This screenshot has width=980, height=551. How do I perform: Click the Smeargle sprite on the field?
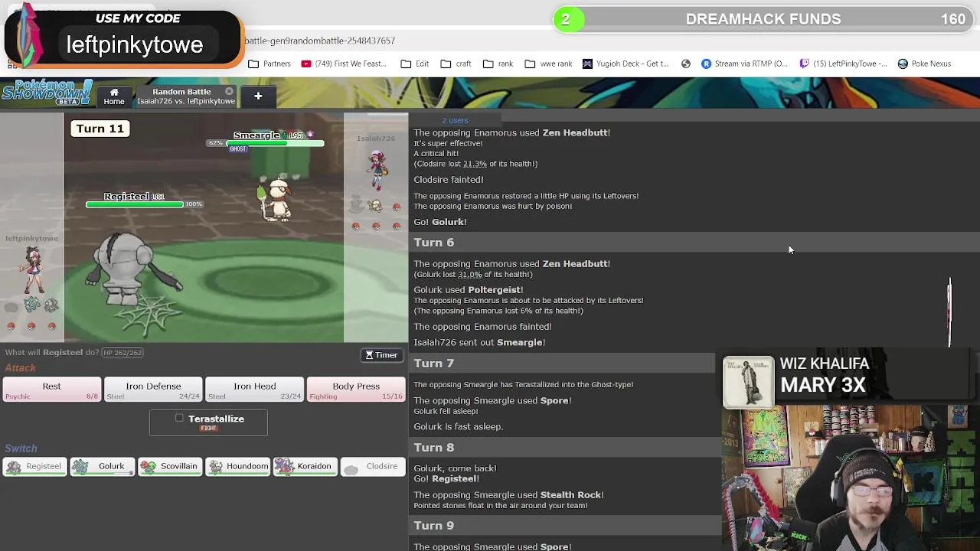[x=276, y=199]
